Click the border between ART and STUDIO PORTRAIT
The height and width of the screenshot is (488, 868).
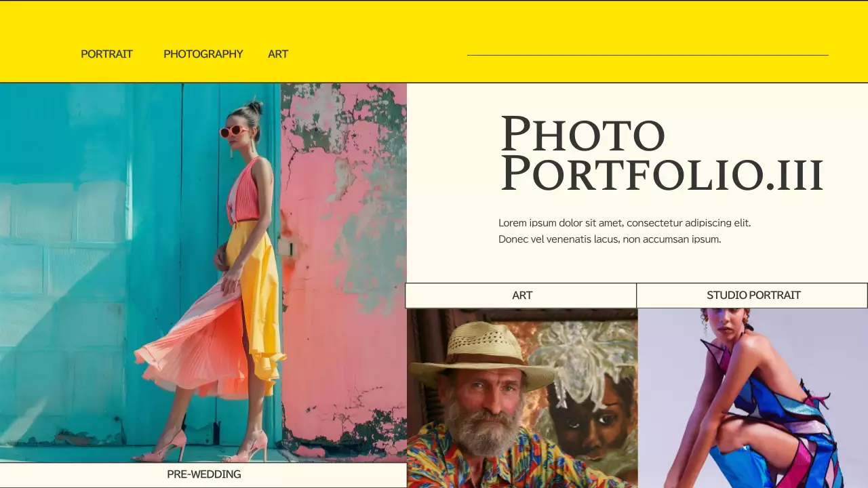point(635,295)
